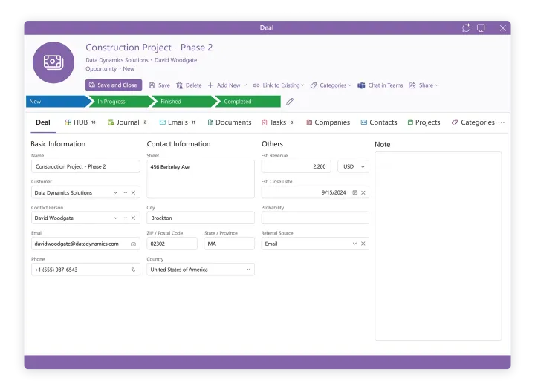Viewport: 535px width, 392px height.
Task: Open more options for Customer field
Action: [x=125, y=192]
